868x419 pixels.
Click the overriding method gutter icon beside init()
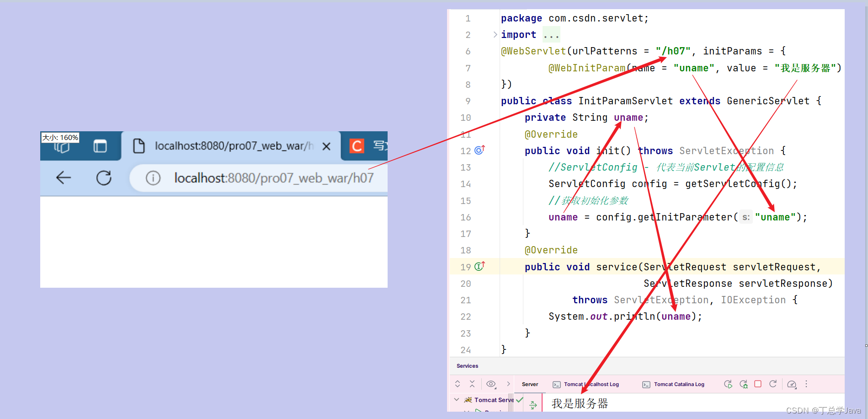point(479,150)
